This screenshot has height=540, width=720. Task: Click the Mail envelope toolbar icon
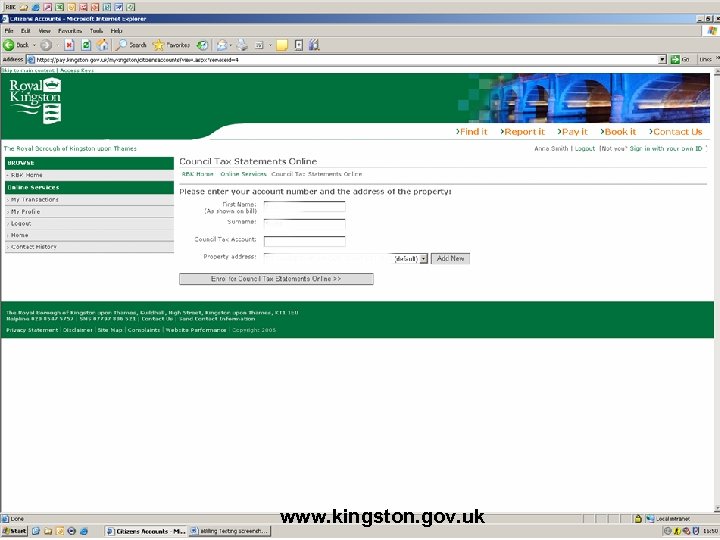222,45
